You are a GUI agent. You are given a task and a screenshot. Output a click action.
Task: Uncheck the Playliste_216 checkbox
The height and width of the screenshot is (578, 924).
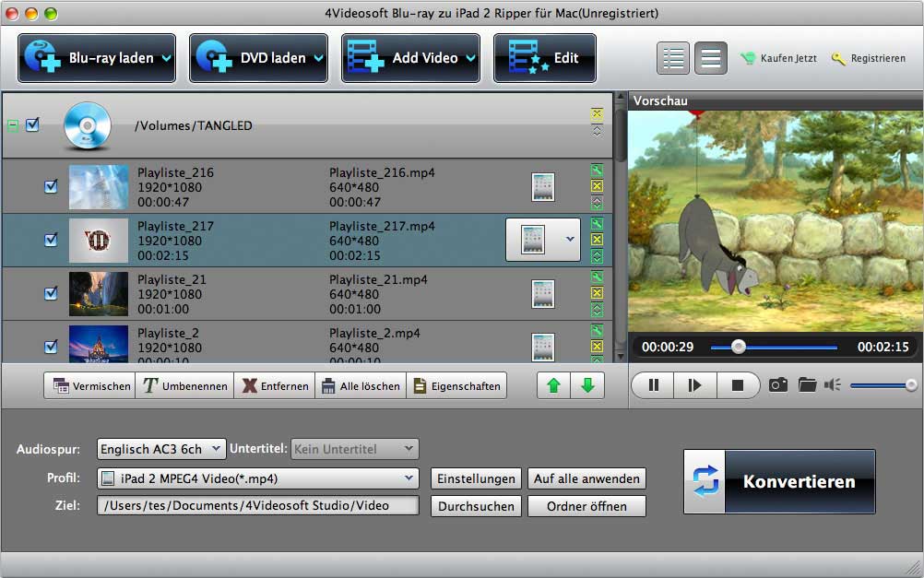[x=52, y=187]
